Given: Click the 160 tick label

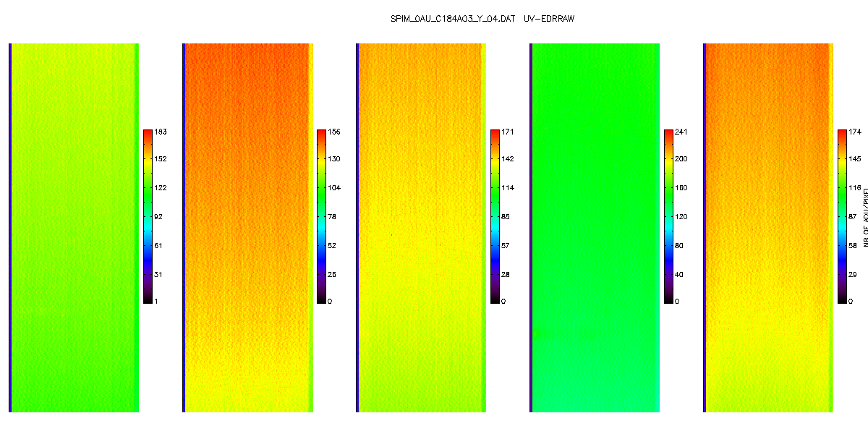Looking at the screenshot, I should (x=682, y=188).
